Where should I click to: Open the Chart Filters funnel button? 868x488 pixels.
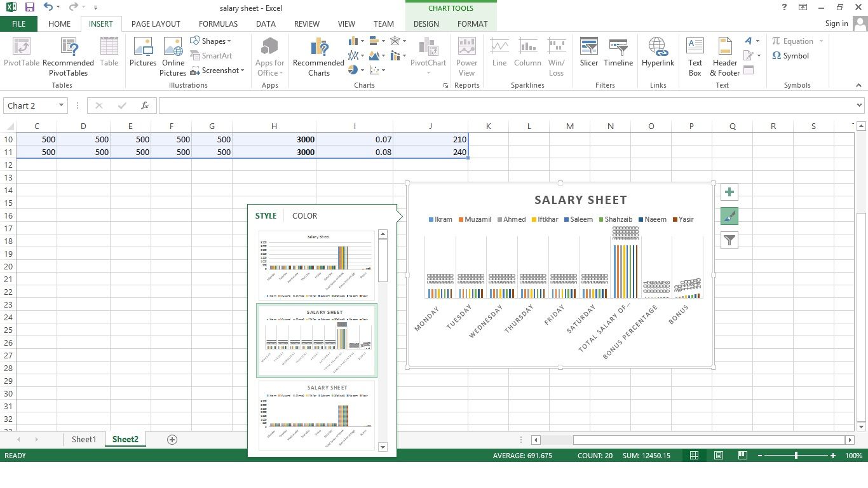click(729, 240)
